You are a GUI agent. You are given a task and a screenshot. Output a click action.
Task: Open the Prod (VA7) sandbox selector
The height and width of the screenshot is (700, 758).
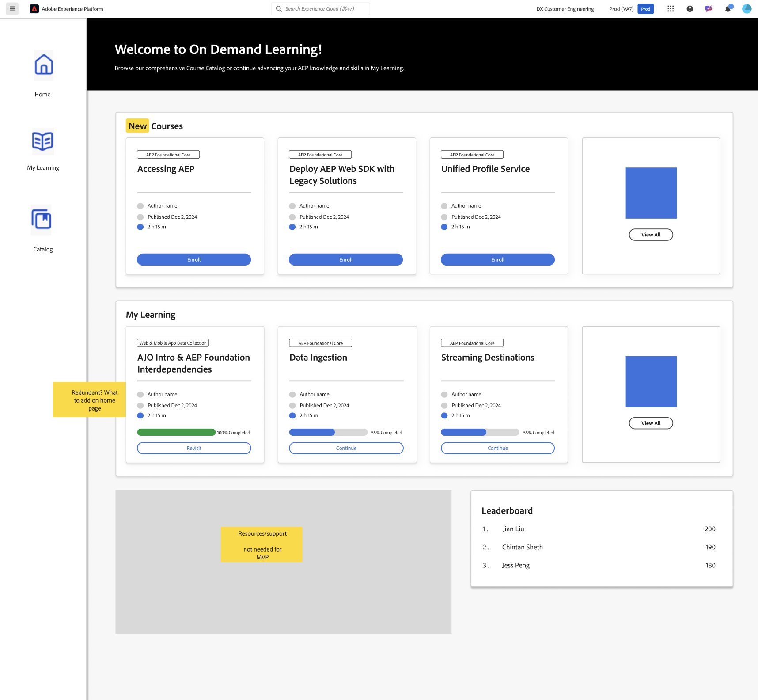point(621,9)
